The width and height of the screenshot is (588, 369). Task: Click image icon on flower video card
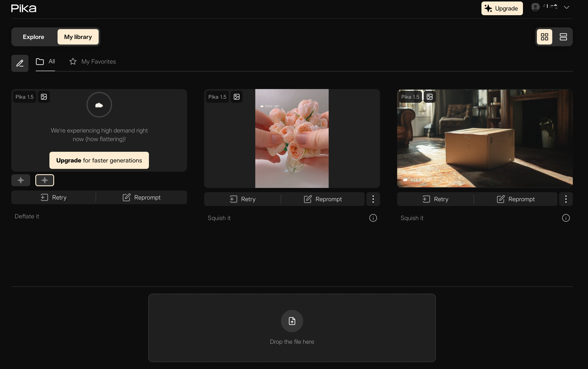tap(236, 97)
